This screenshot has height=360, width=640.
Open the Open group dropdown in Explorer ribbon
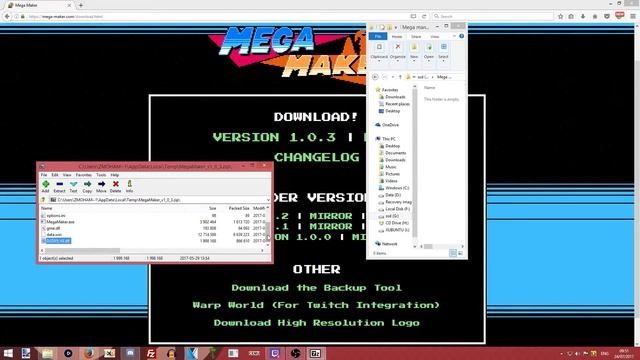click(x=429, y=53)
